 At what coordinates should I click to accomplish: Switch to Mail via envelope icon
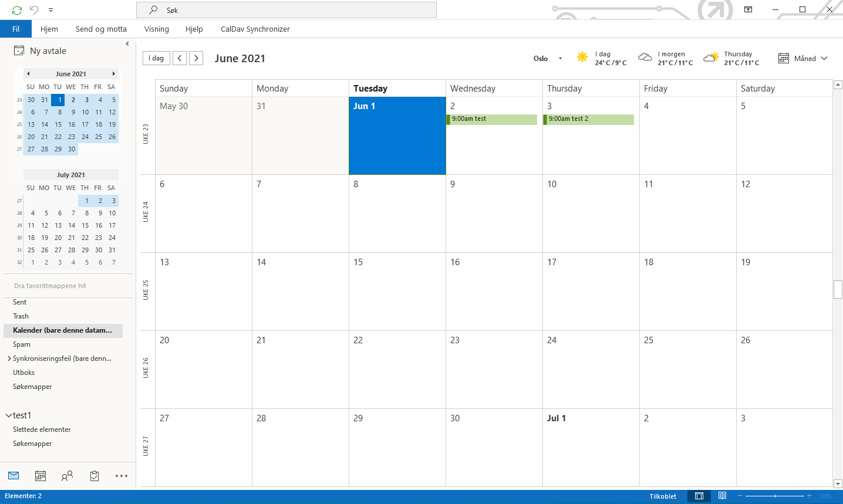point(14,476)
